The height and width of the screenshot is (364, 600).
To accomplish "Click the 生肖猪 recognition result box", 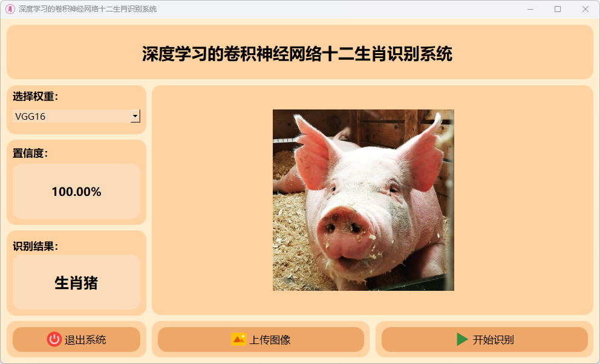I will pos(77,282).
